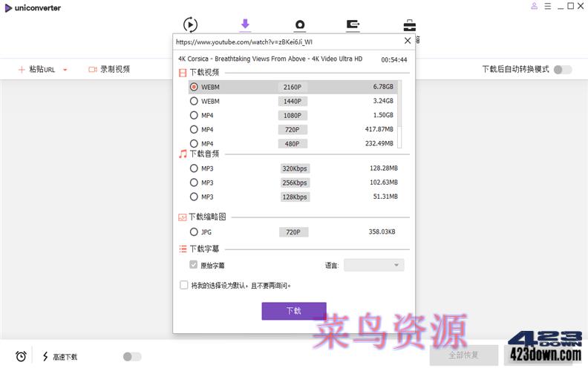Toggle the original subtitles checkbox
Viewport: 588px width, 371px height.
click(193, 265)
